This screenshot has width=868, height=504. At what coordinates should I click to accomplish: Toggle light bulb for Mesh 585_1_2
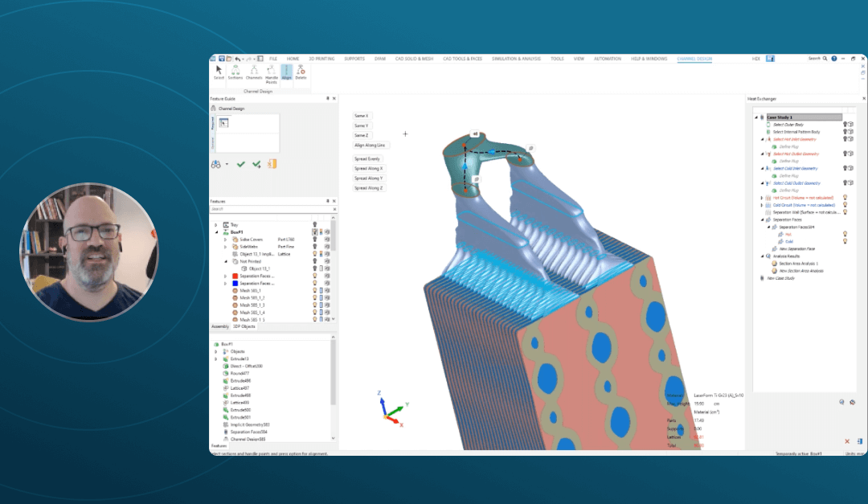(x=314, y=297)
